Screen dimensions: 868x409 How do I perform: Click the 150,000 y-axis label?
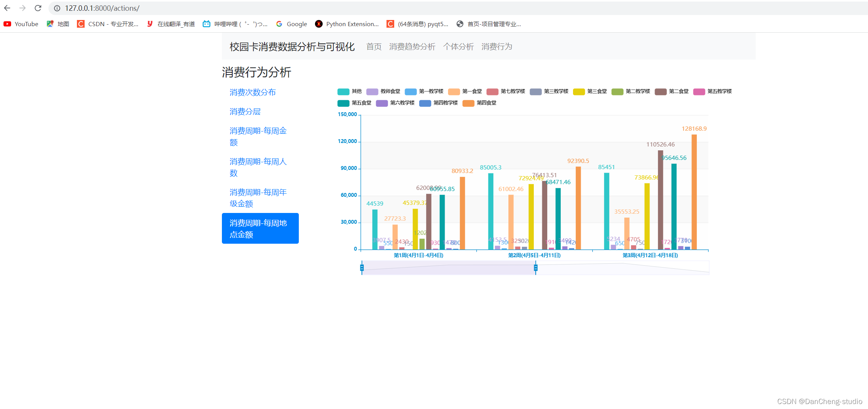click(x=347, y=115)
